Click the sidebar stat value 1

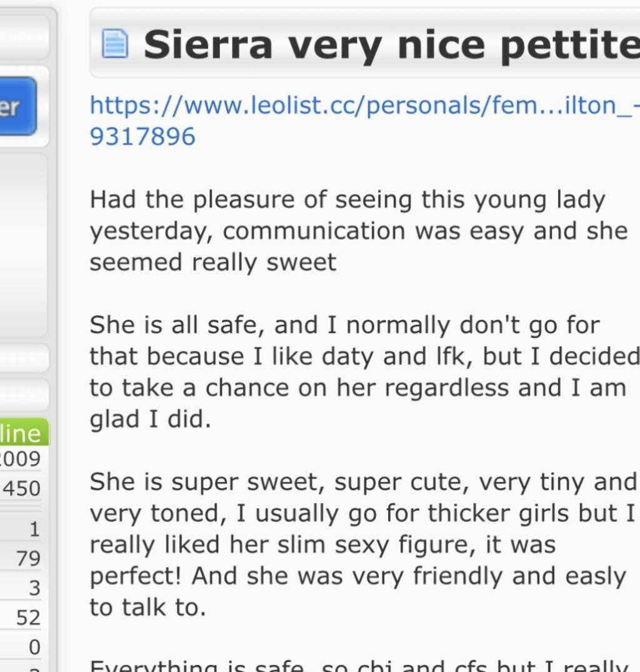(34, 529)
